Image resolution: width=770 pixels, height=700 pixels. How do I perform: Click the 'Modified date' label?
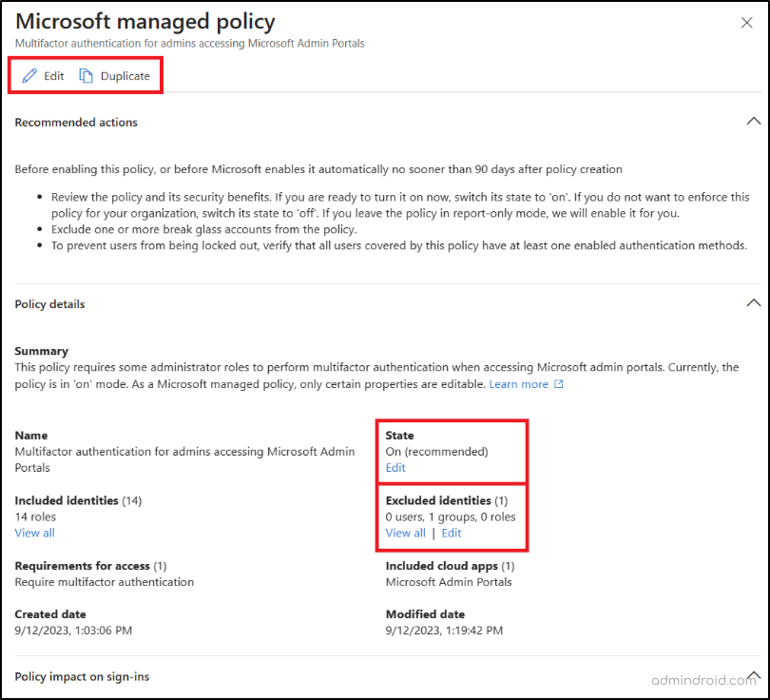(425, 614)
